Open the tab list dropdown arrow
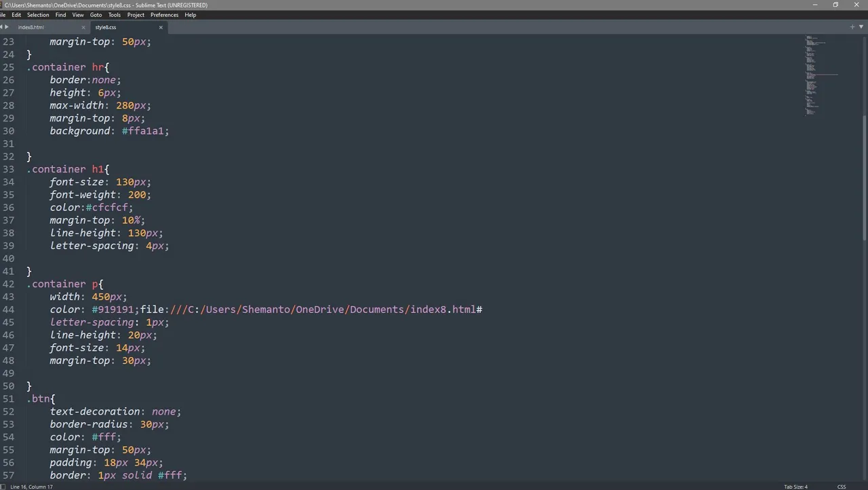Viewport: 868px width, 490px height. [861, 27]
